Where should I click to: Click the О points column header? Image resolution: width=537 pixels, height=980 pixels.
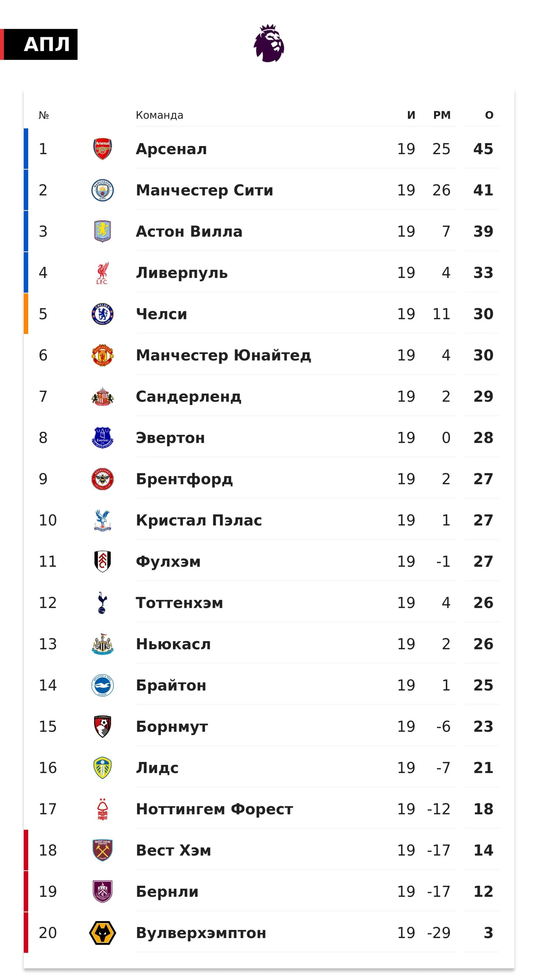pyautogui.click(x=489, y=115)
